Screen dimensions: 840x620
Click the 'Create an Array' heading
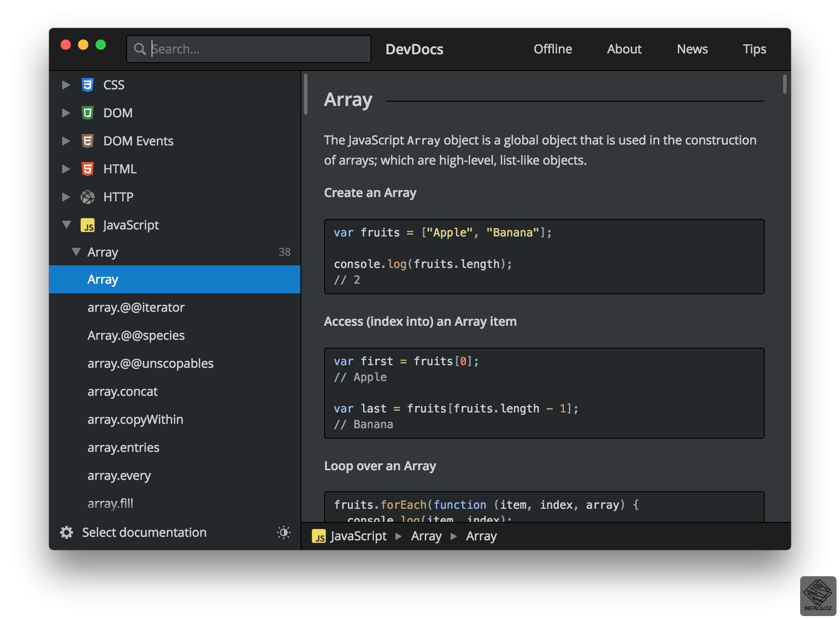370,193
